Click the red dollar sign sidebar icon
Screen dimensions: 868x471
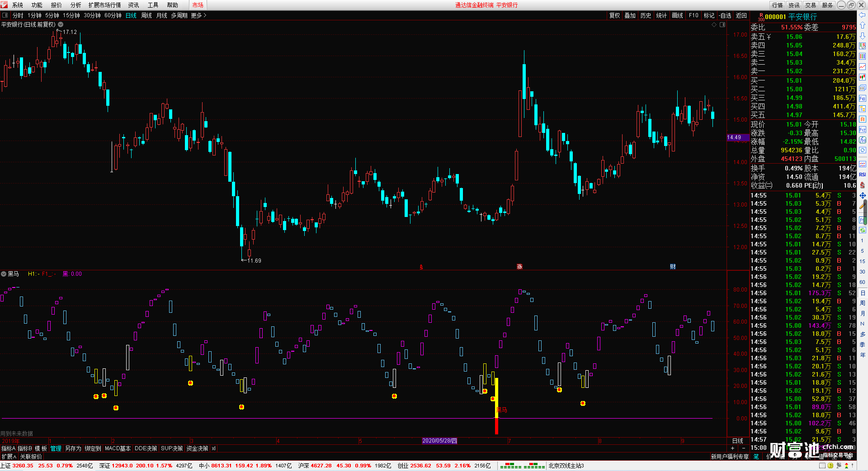(863, 185)
